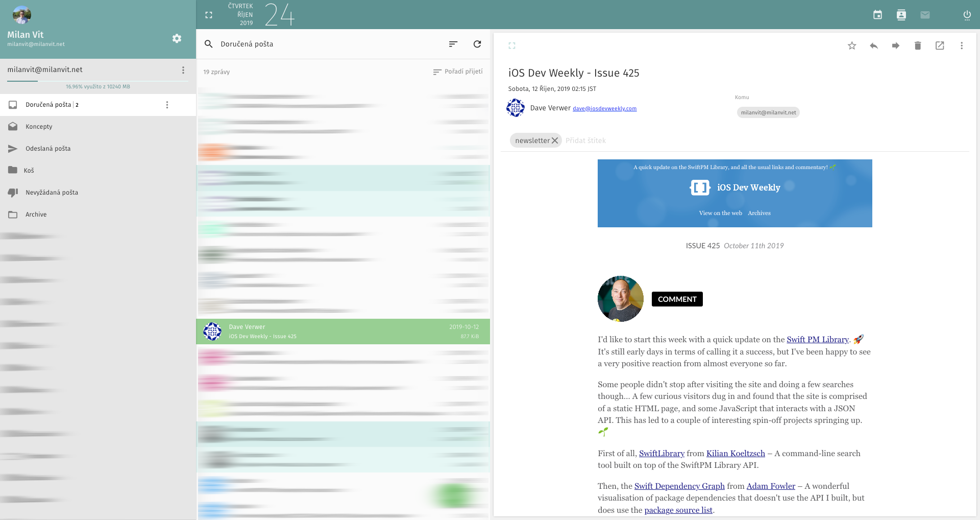This screenshot has height=520, width=980.
Task: Open the sort filter icon in mailbox header
Action: tap(453, 44)
